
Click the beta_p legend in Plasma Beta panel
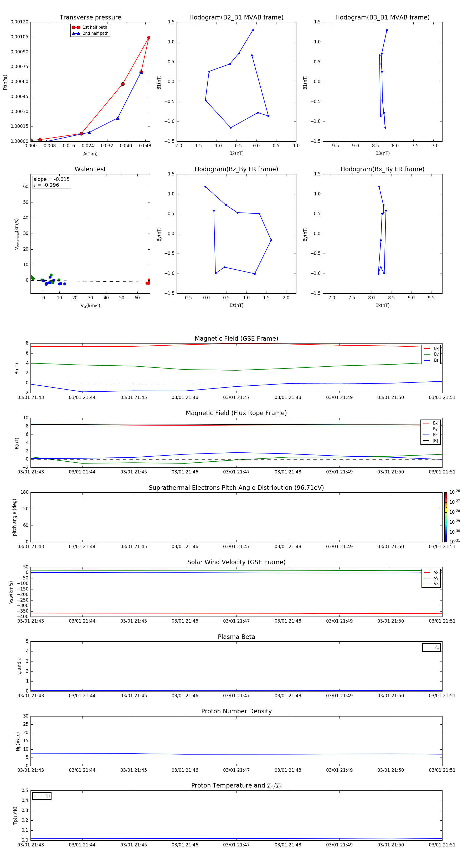[x=431, y=647]
